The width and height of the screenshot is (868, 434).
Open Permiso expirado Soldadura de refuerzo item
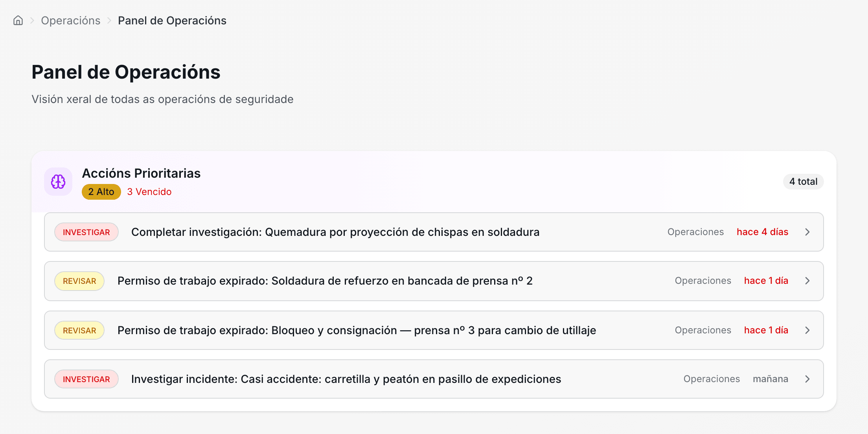coord(325,281)
